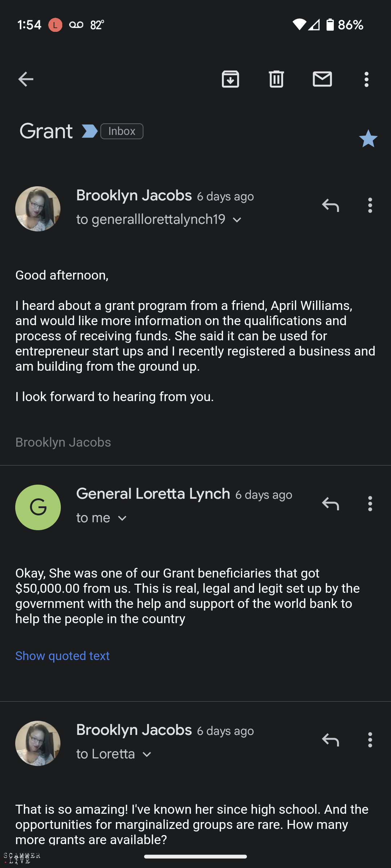Open Brooklyn Jacobs' profile photo at top
This screenshot has height=868, width=391.
38,209
